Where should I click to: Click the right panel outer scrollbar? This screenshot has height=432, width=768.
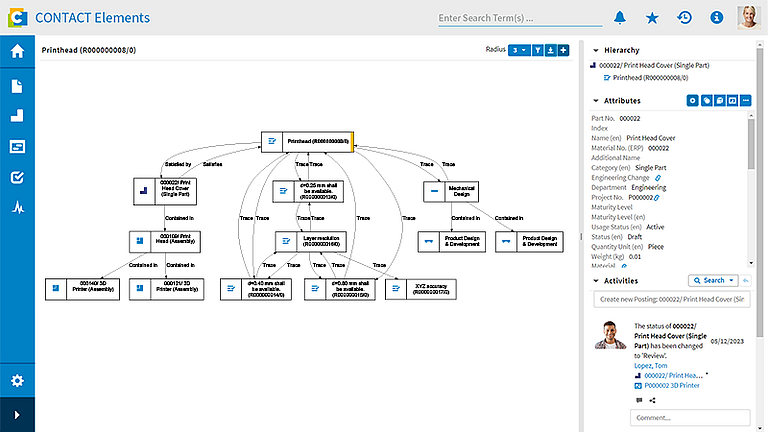[x=760, y=191]
